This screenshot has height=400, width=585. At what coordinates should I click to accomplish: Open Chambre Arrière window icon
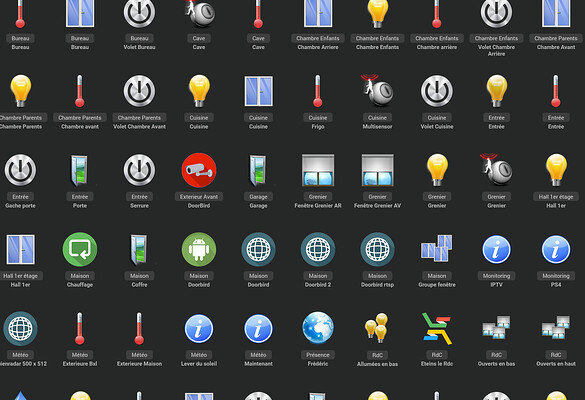(318, 14)
